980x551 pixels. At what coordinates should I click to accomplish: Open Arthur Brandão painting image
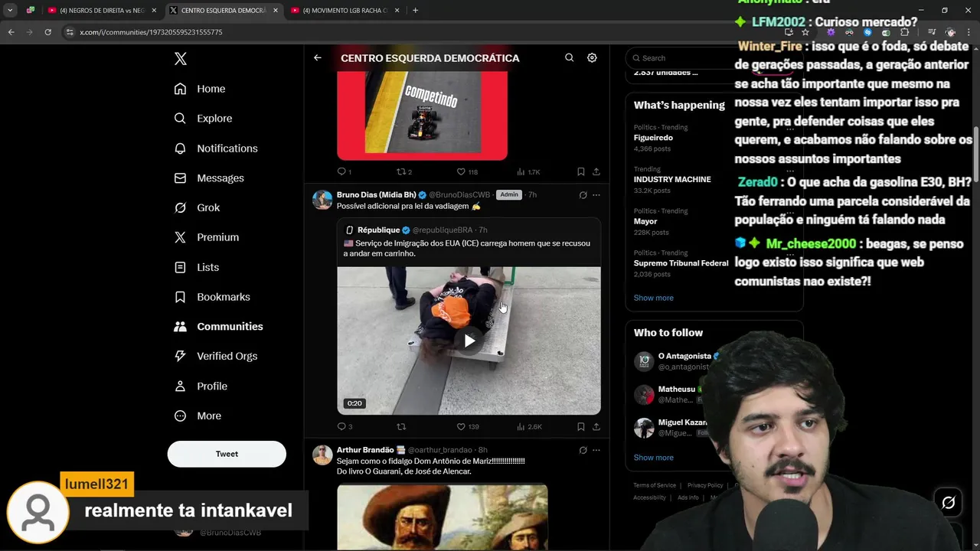[x=443, y=517]
